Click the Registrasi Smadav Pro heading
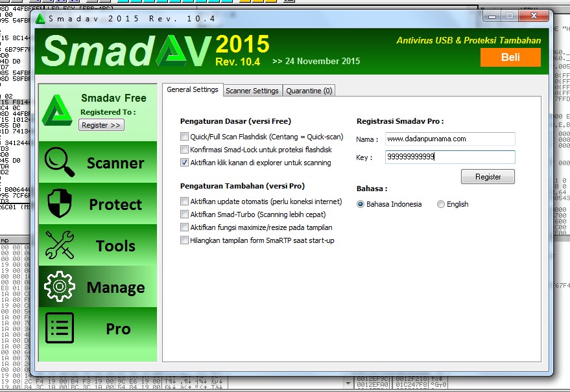The height and width of the screenshot is (392, 570). click(x=400, y=121)
